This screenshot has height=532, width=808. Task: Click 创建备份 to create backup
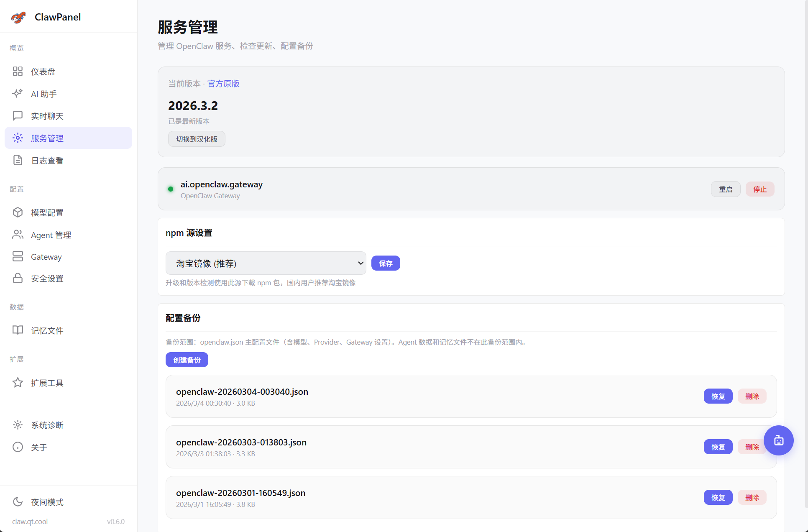(x=187, y=360)
